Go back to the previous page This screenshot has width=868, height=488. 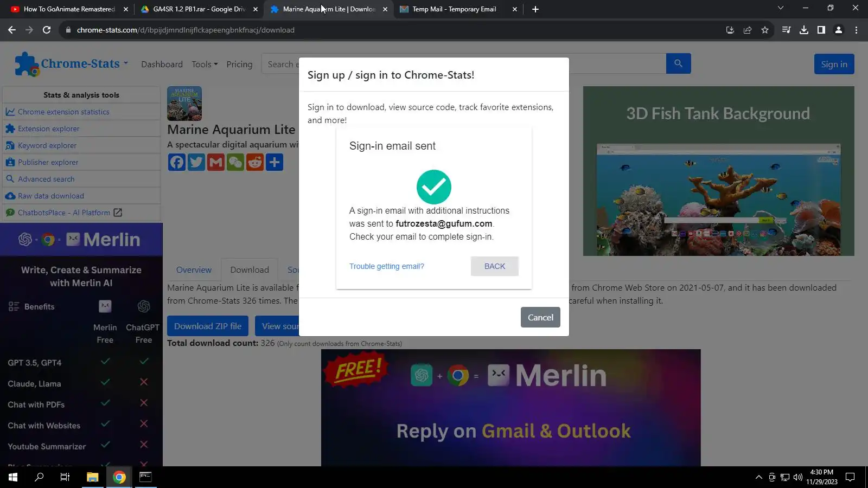tap(12, 30)
